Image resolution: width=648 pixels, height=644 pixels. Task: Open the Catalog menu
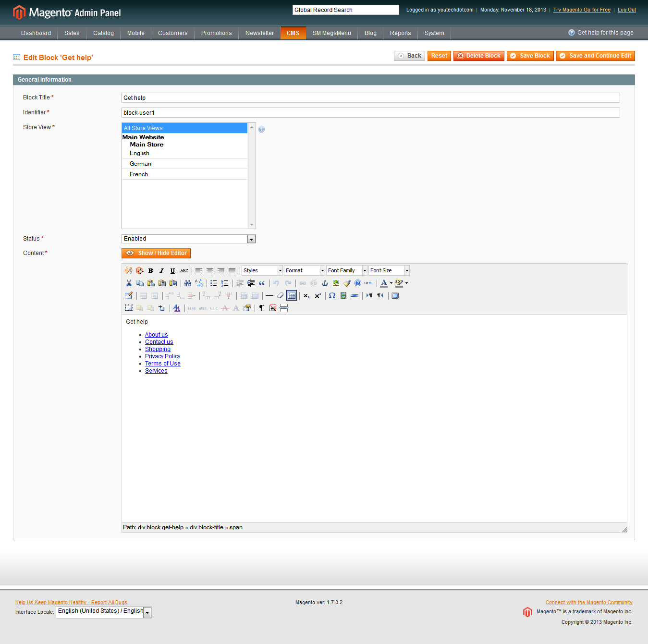[103, 33]
